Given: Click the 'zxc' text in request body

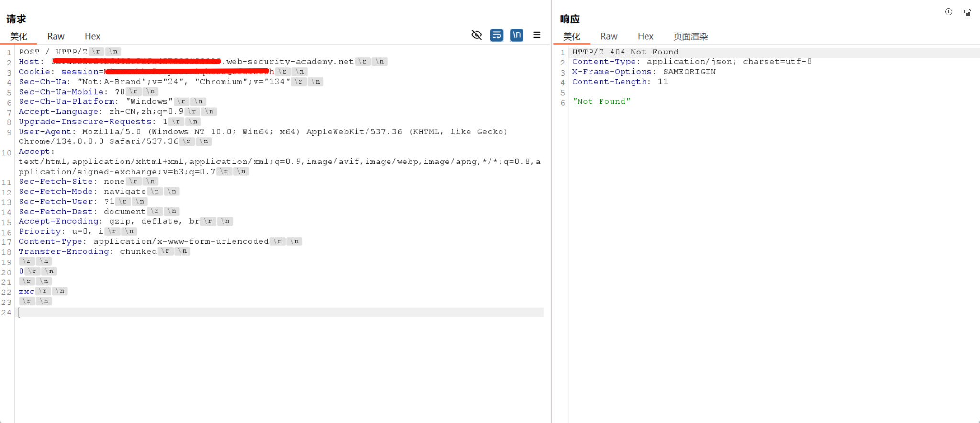Looking at the screenshot, I should click(x=26, y=291).
